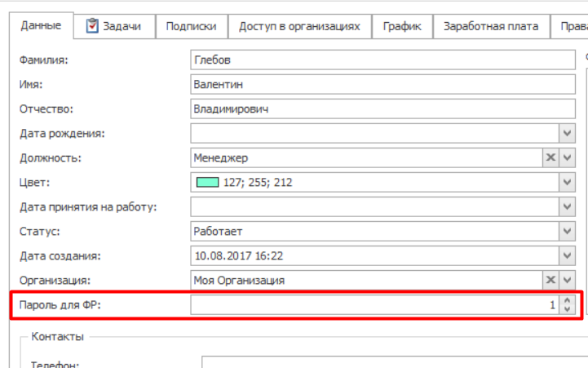Increase Пароль для ФР value with up arrow

568,300
